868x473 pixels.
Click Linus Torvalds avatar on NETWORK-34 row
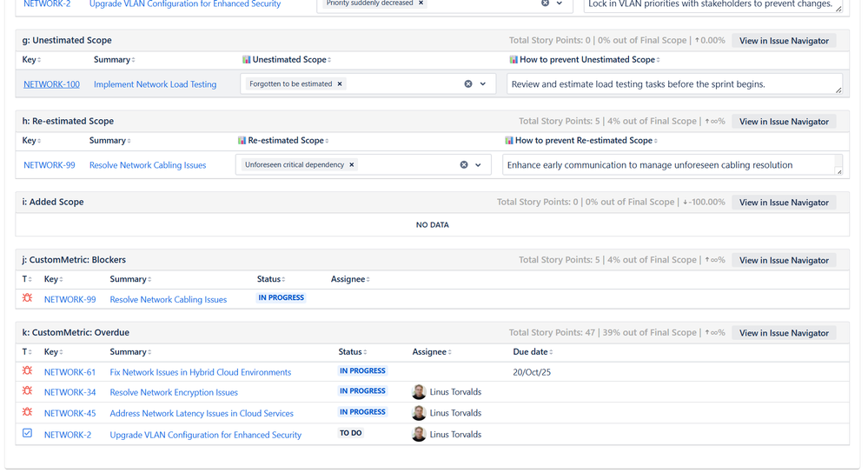point(419,392)
